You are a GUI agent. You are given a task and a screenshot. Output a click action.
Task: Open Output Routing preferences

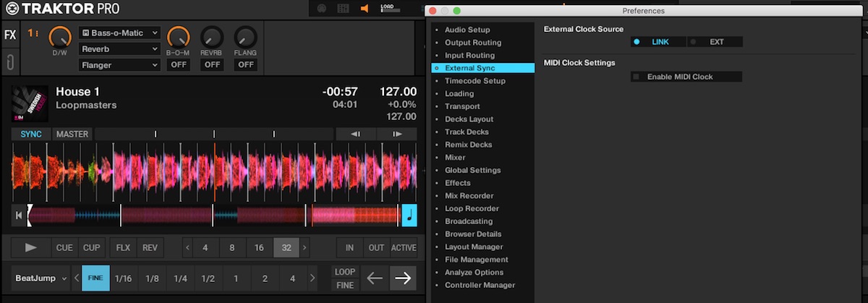pos(473,43)
